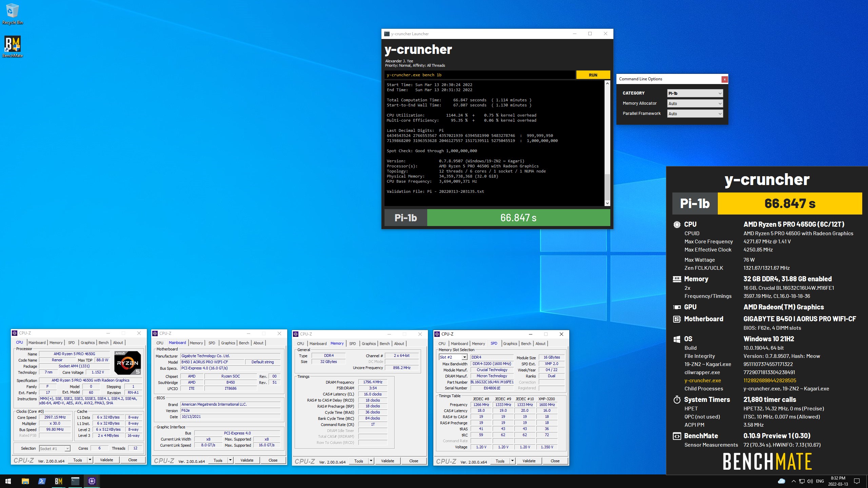Open the Recycle Bin desktop icon
Viewport: 868px width, 488px height.
pyautogui.click(x=12, y=14)
